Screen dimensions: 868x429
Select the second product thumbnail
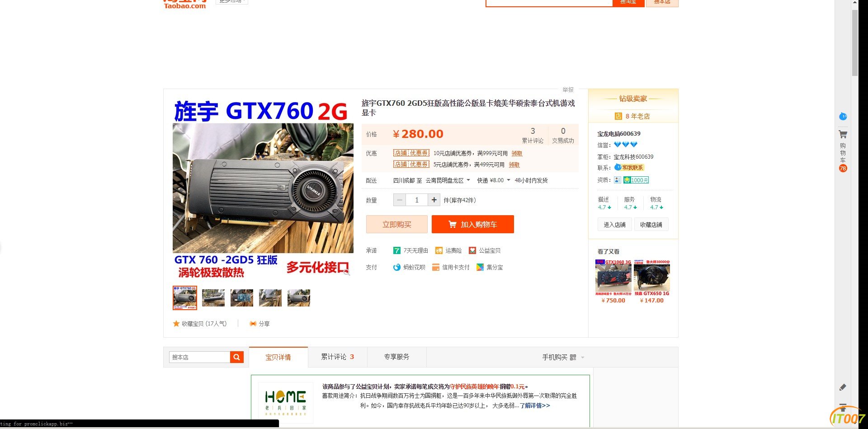(x=213, y=297)
